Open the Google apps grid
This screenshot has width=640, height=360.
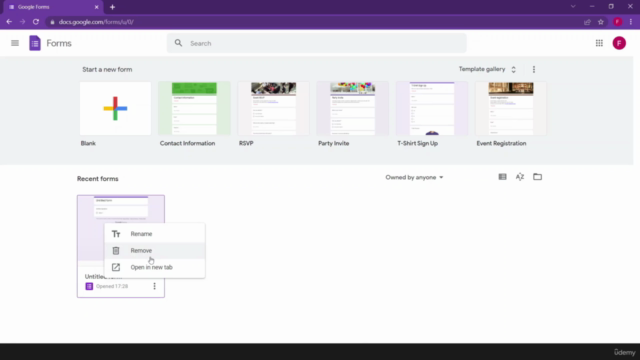599,43
